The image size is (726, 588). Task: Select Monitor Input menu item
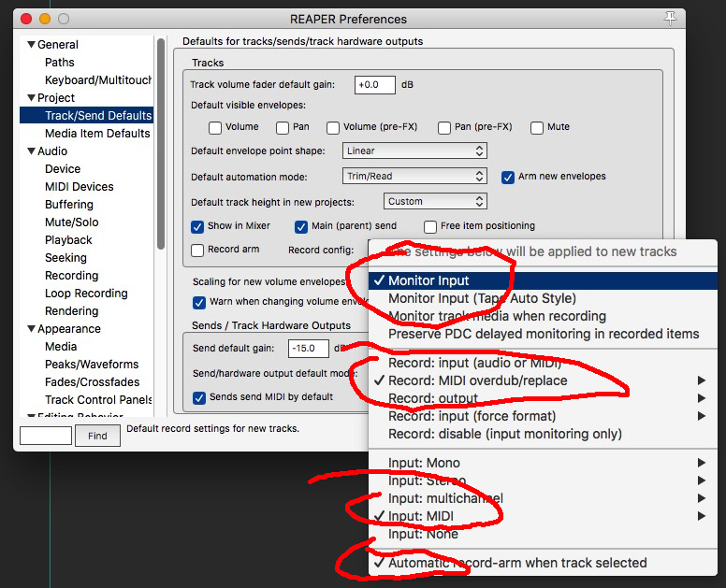click(x=543, y=280)
